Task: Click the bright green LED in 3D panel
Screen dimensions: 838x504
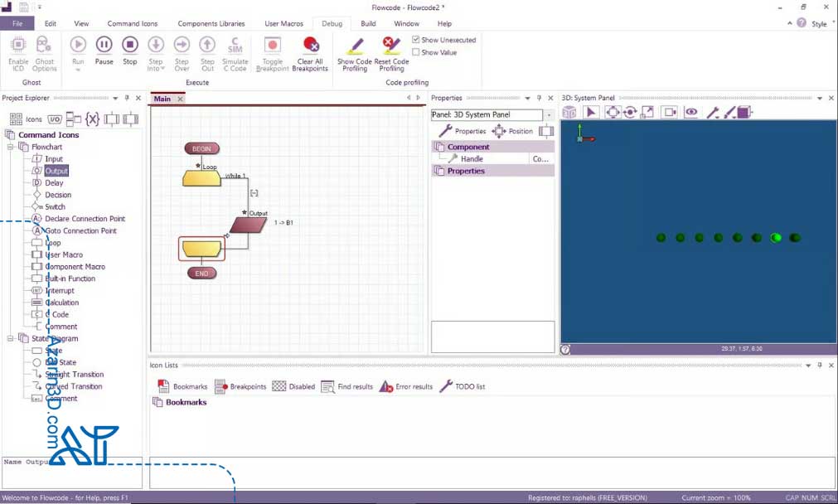Action: 776,238
